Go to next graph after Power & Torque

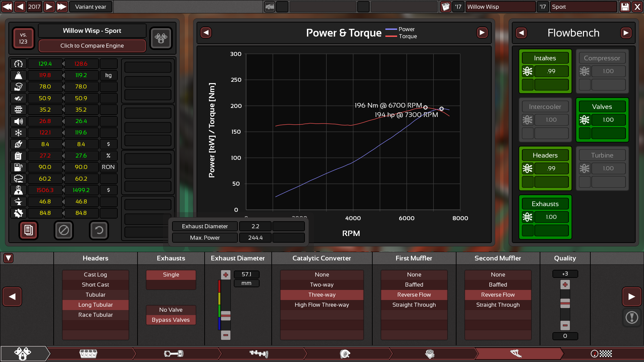[482, 33]
